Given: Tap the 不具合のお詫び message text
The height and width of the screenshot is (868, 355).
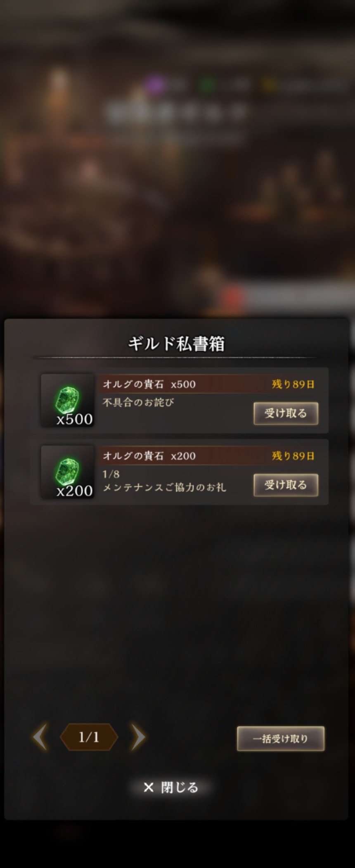Looking at the screenshot, I should pyautogui.click(x=138, y=402).
